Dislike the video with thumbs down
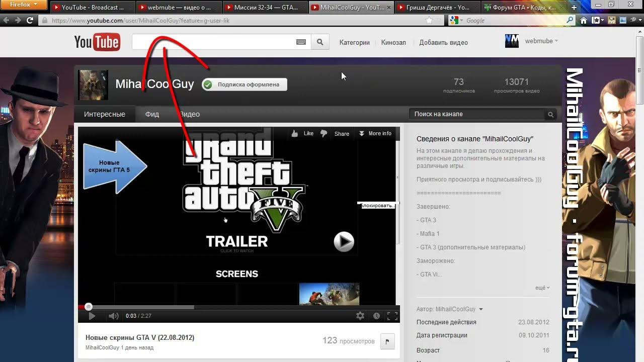The image size is (644, 362). (x=324, y=133)
